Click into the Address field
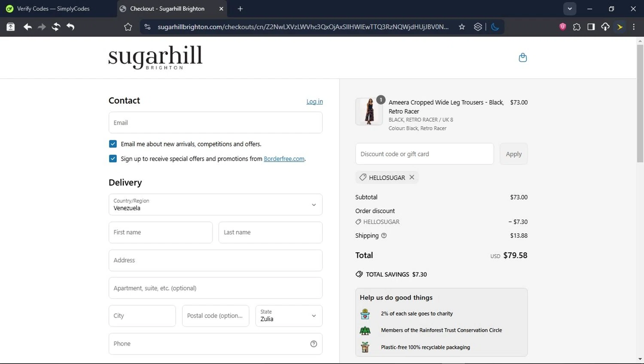 216,260
